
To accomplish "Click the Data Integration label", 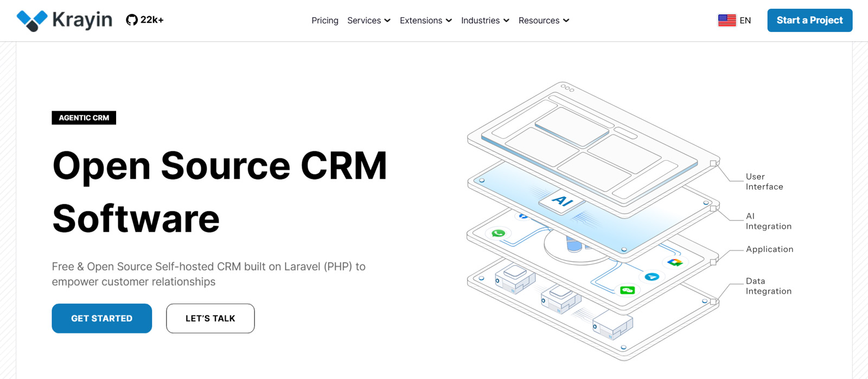I will (x=768, y=286).
